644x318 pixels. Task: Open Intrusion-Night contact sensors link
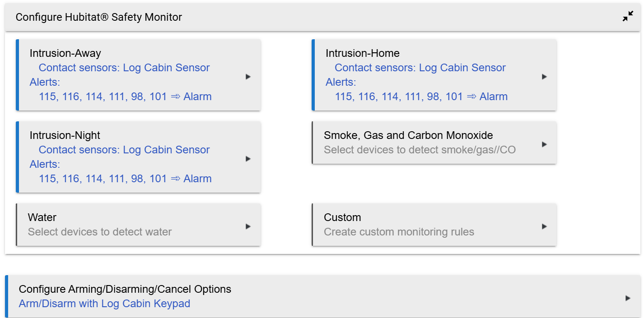click(124, 150)
